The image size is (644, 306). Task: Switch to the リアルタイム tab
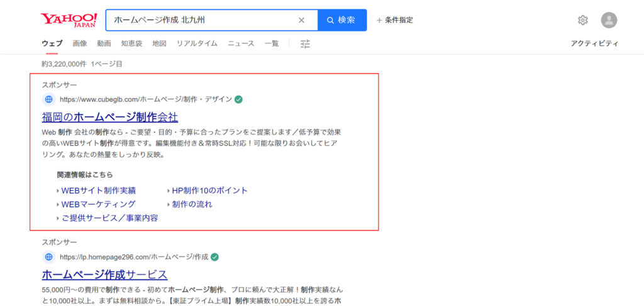(x=197, y=43)
